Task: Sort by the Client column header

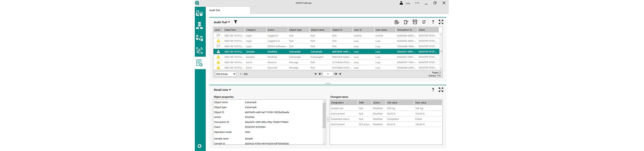Action: point(428,30)
